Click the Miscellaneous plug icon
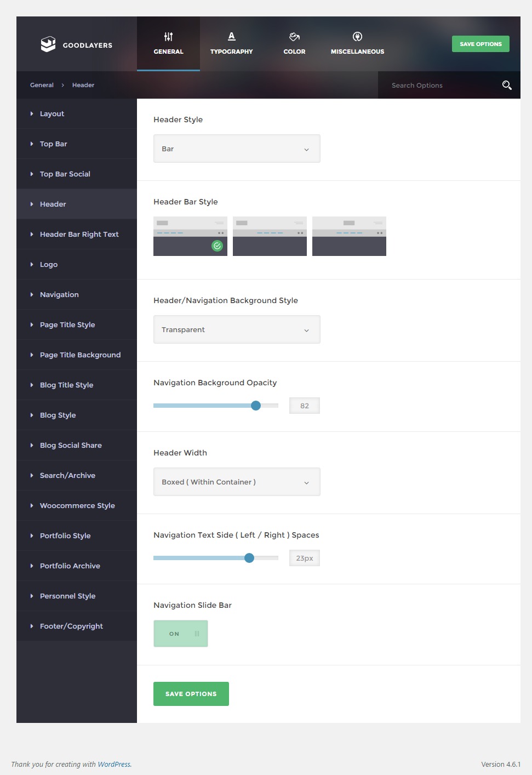 click(x=357, y=37)
